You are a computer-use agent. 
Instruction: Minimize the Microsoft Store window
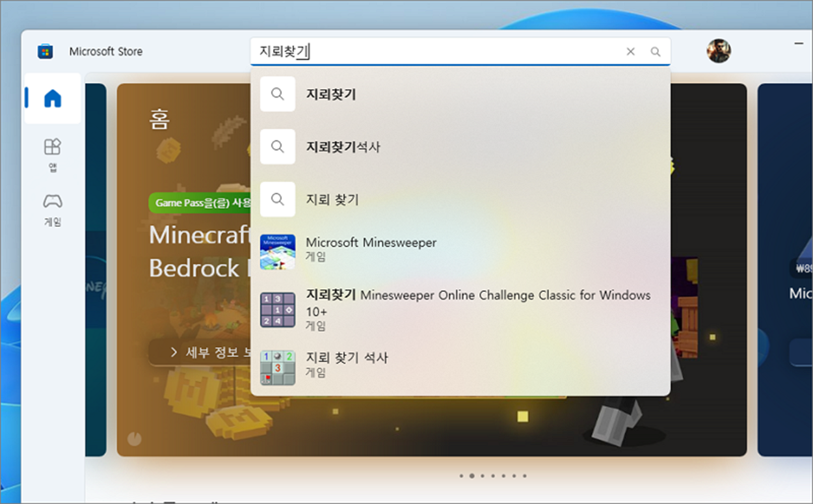[x=799, y=44]
